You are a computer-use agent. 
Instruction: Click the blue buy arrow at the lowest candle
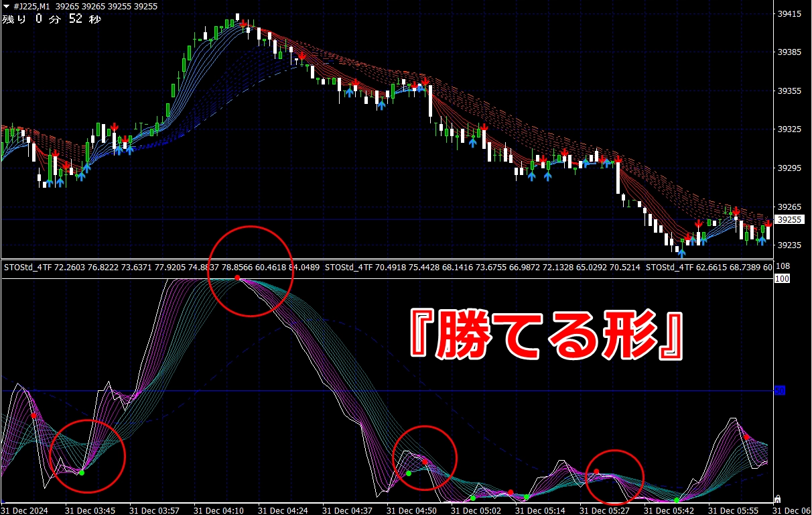click(x=681, y=253)
